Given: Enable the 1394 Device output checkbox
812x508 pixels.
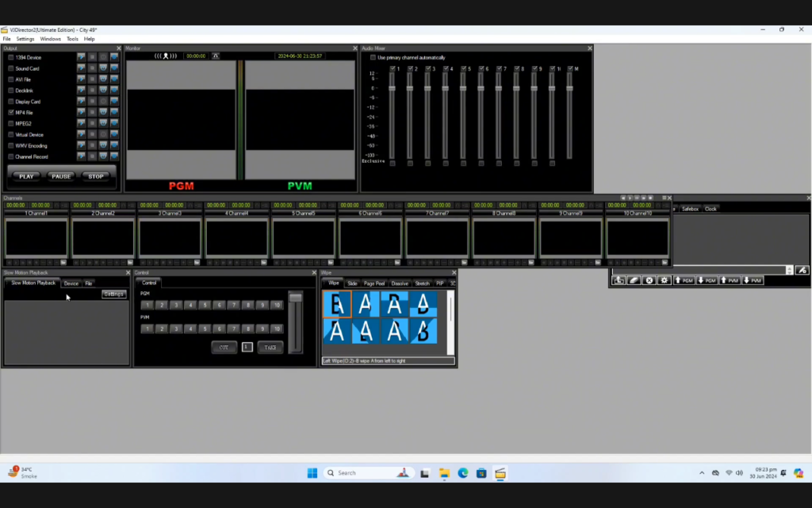Looking at the screenshot, I should click(11, 57).
